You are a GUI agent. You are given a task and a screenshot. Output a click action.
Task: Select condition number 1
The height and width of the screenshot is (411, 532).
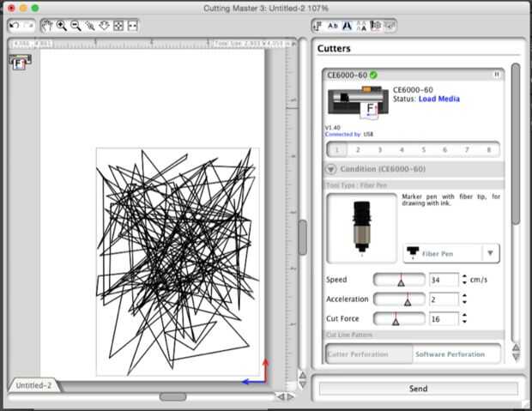coord(337,149)
